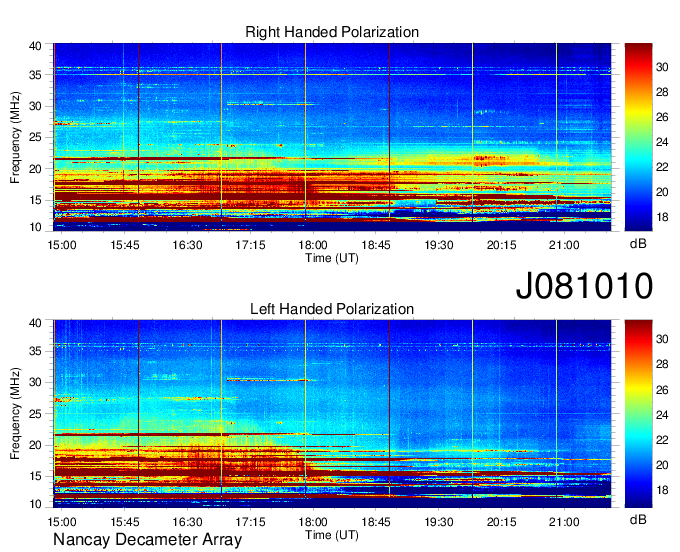This screenshot has height=552, width=680.
Task: Click the 15:00 time tick under Right Handed plot
Action: click(x=62, y=245)
